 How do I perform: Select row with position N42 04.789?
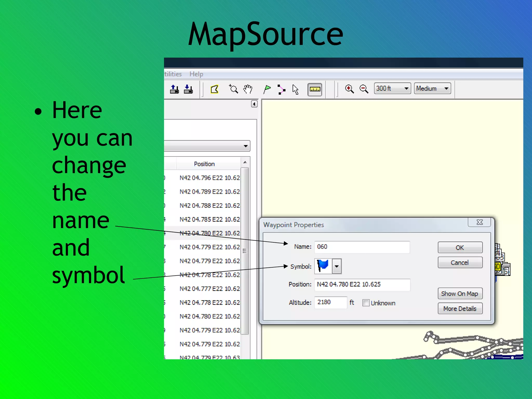tap(203, 192)
